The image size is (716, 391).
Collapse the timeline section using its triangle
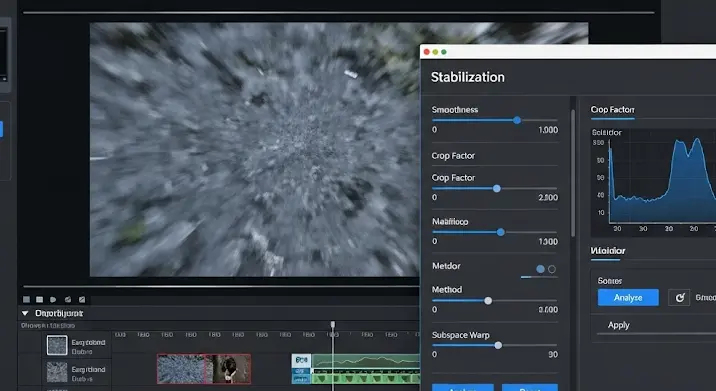[25, 313]
